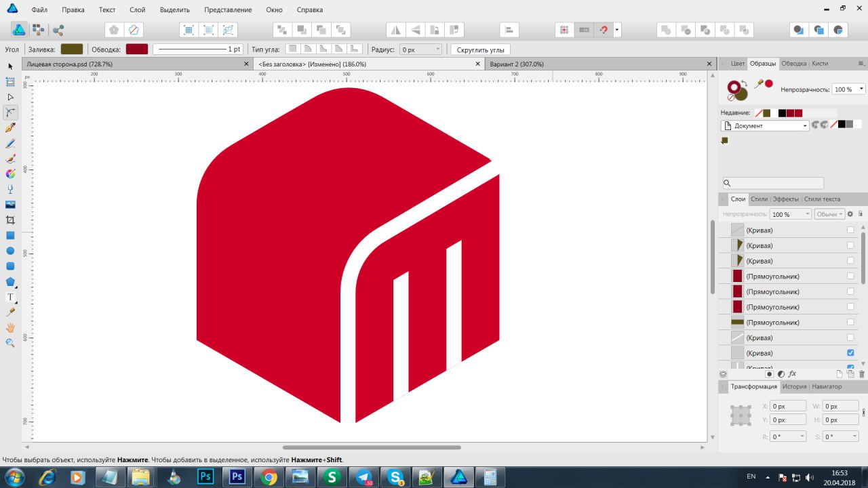Image resolution: width=868 pixels, height=488 pixels.
Task: Click the Обводка stroke color swatch
Action: (x=136, y=49)
